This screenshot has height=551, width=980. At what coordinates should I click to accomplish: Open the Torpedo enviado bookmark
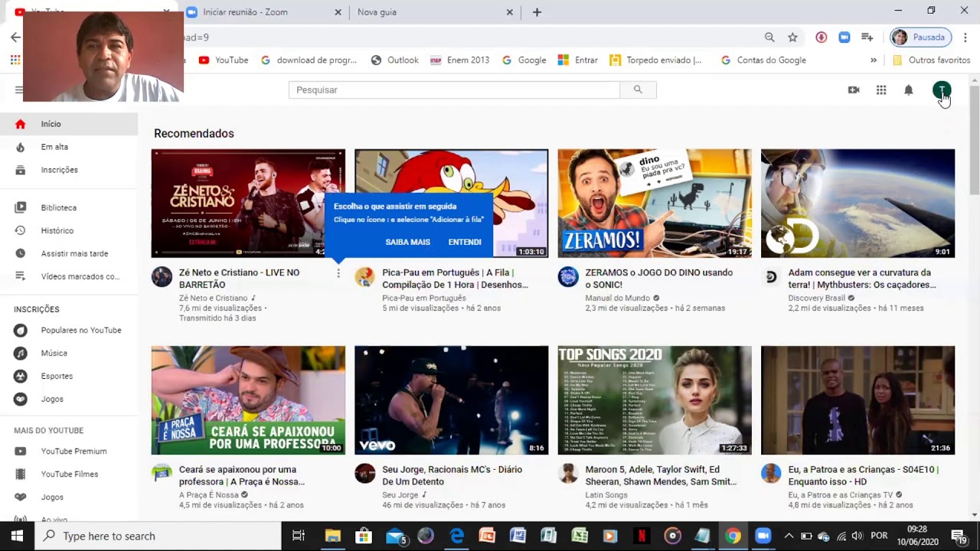point(655,60)
